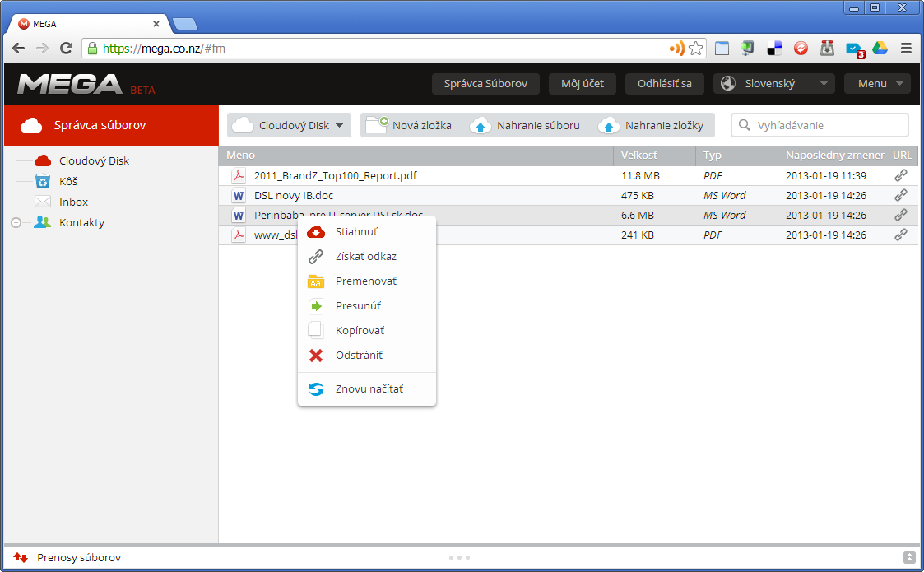The width and height of the screenshot is (924, 572).
Task: Sort files by Typ column header
Action: 736,155
